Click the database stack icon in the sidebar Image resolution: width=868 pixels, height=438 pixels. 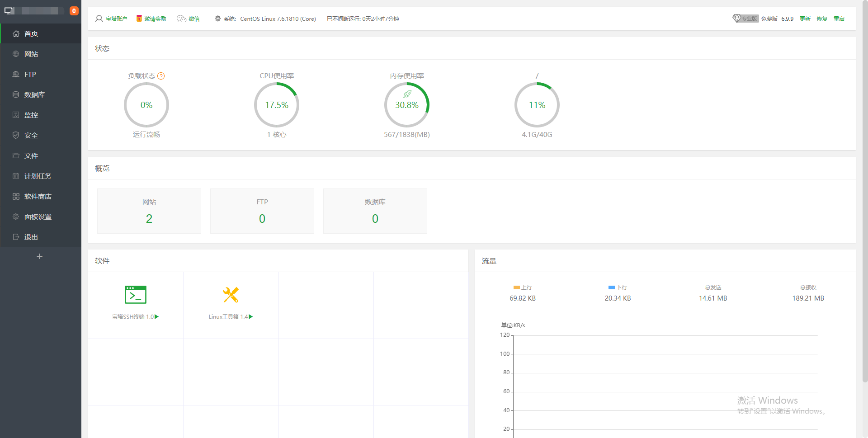pyautogui.click(x=16, y=94)
